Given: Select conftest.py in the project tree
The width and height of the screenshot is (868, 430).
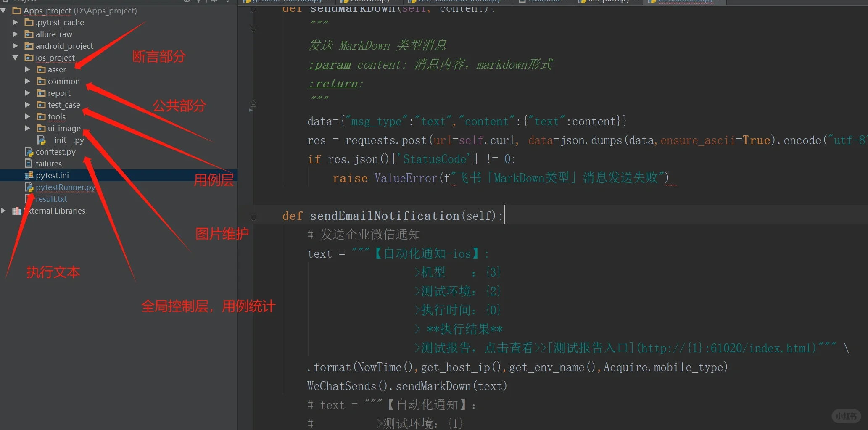Looking at the screenshot, I should pyautogui.click(x=55, y=152).
